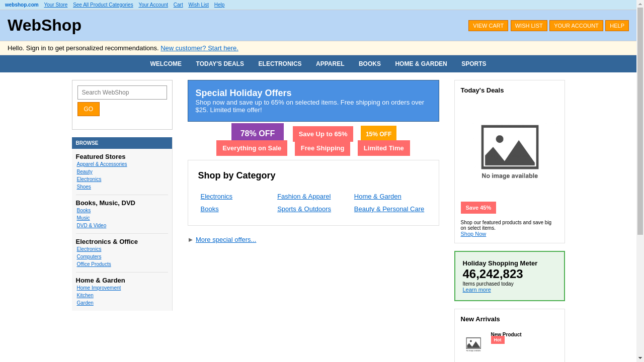Screen dimensions: 644x362
Task: Open Apparel & Accessories under Featured Stores
Action: tap(102, 164)
